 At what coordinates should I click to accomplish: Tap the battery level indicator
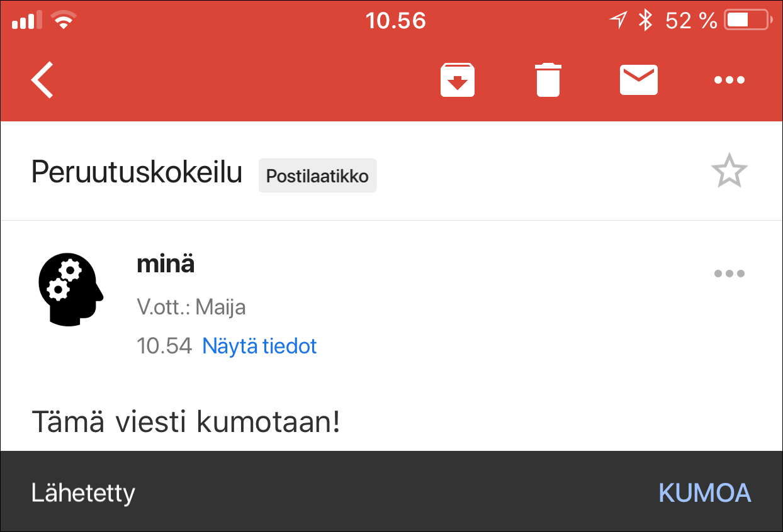(748, 19)
